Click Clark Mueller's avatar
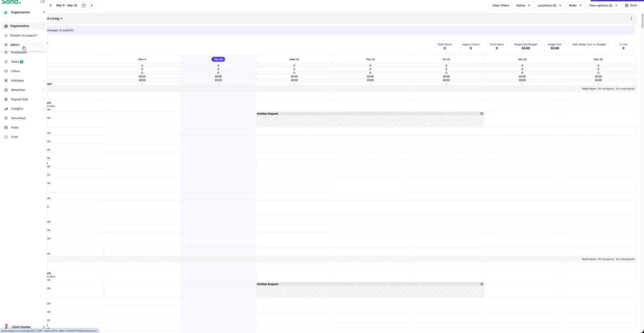This screenshot has height=333, width=644. click(x=6, y=326)
